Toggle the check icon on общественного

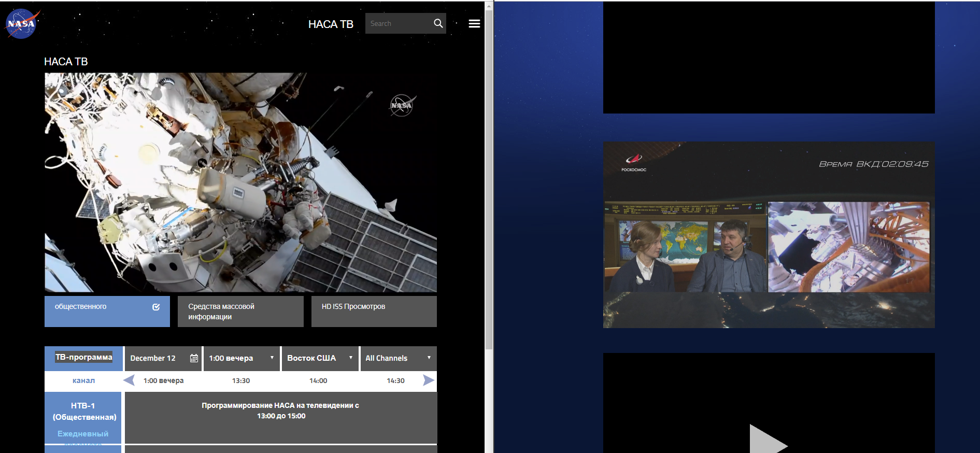(156, 307)
